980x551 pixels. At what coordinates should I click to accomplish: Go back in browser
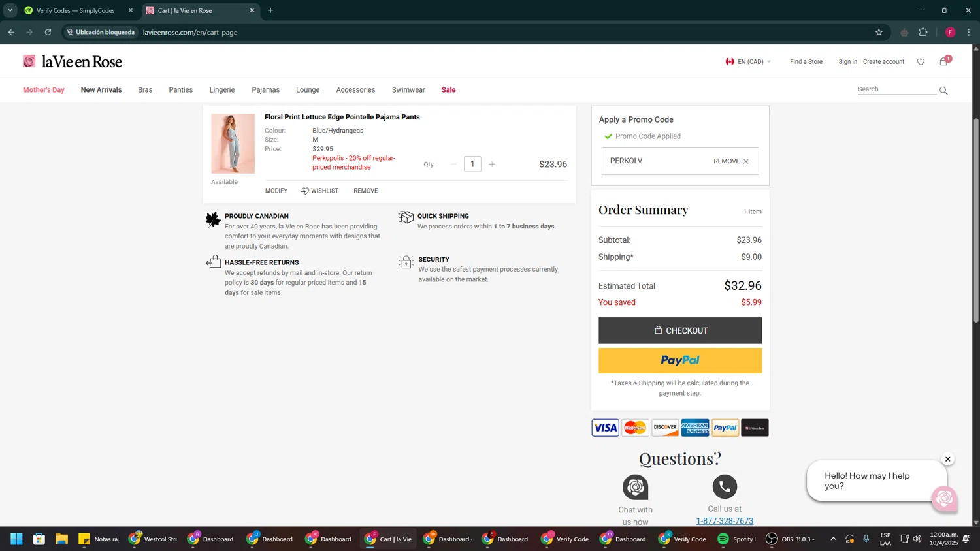[x=11, y=32]
